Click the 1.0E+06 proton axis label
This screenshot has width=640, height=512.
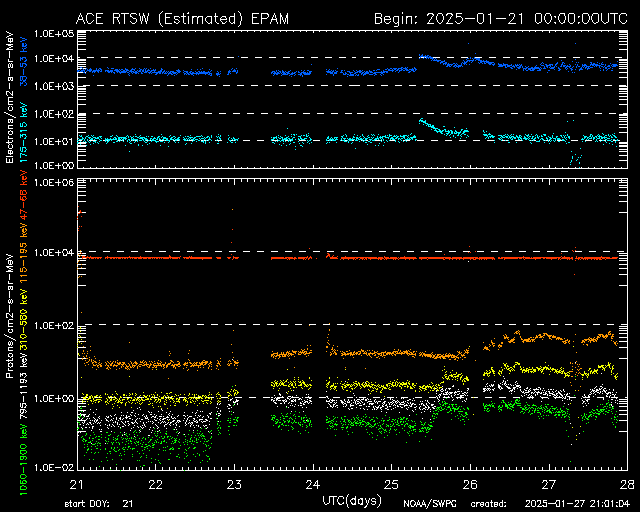[x=54, y=182]
